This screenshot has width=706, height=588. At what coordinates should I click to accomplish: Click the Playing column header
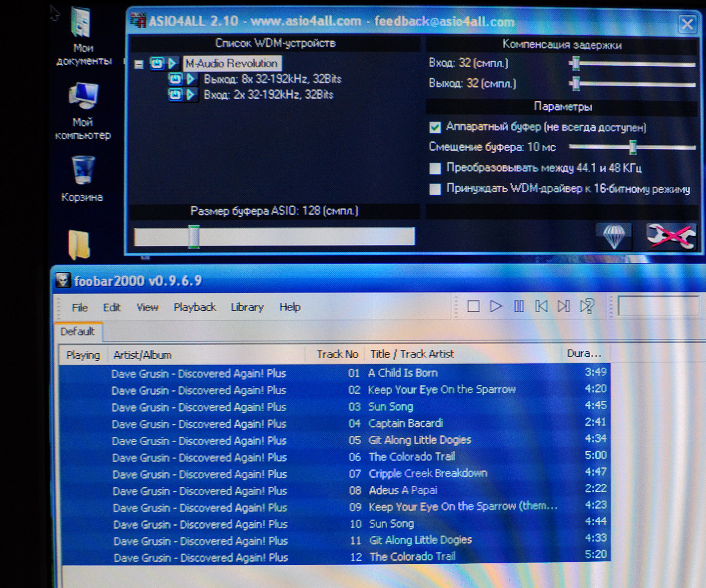tap(83, 355)
